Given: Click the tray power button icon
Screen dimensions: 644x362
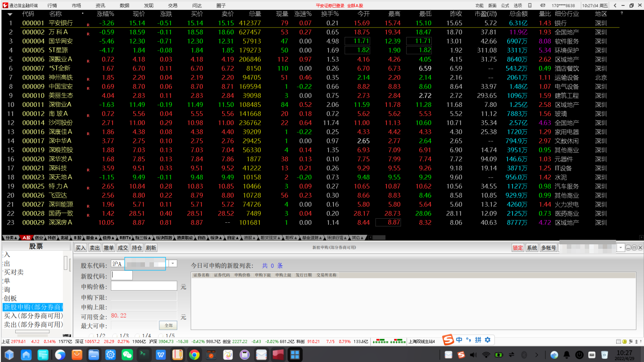Looking at the screenshot, I should (579, 355).
